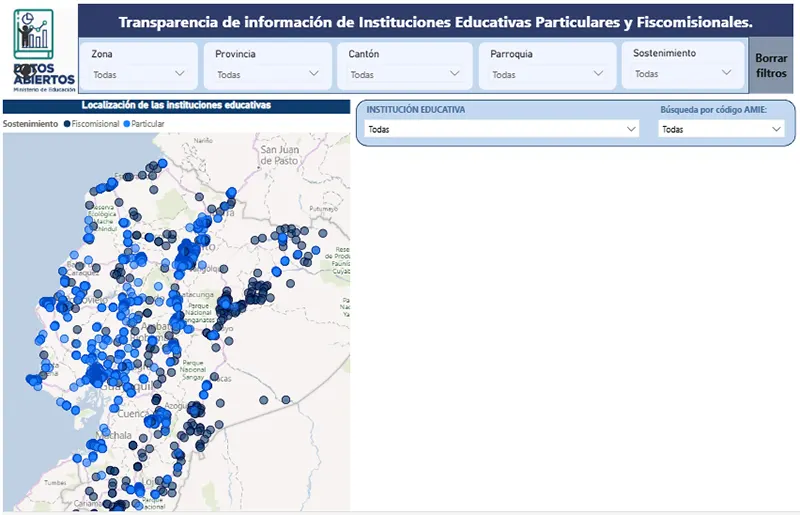Click the Sostenimiento legend heading above the map
Screen dimensions: 800x515
[31, 124]
